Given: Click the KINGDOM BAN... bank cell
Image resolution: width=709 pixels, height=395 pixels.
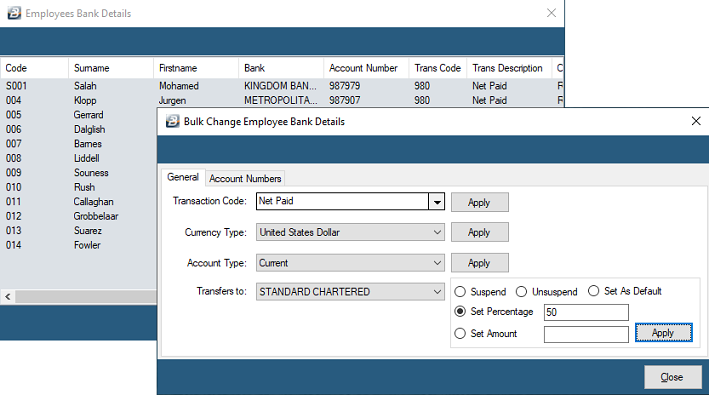Looking at the screenshot, I should [x=280, y=86].
